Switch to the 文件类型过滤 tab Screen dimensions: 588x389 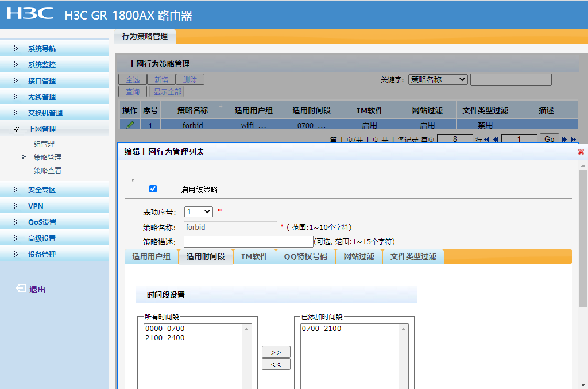coord(413,257)
